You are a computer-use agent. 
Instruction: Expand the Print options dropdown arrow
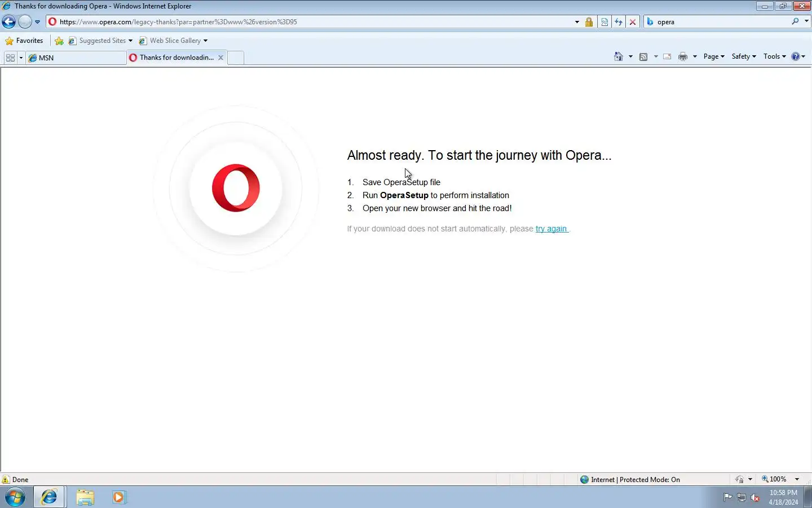click(x=695, y=56)
